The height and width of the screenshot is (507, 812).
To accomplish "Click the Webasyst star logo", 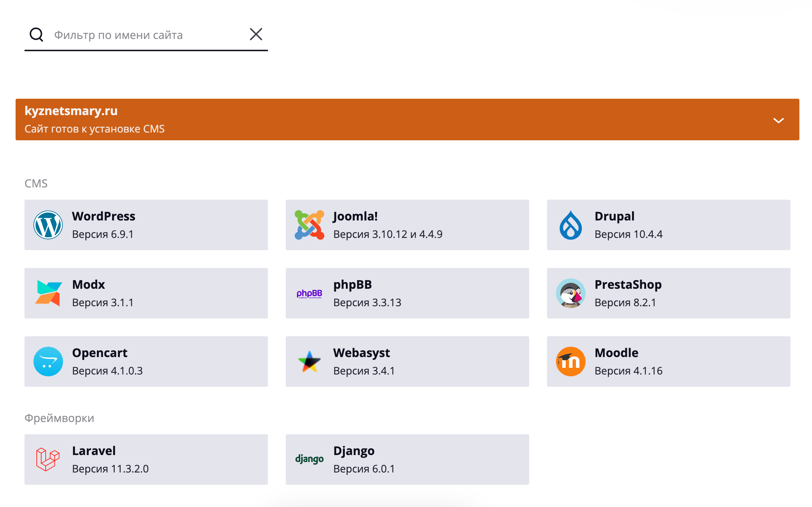I will click(x=310, y=362).
